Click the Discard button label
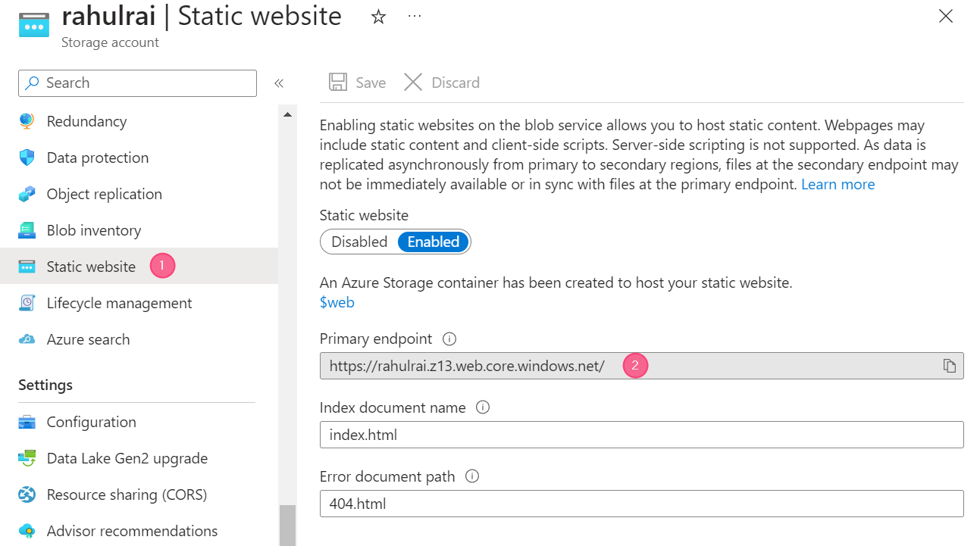This screenshot has height=546, width=980. (456, 83)
